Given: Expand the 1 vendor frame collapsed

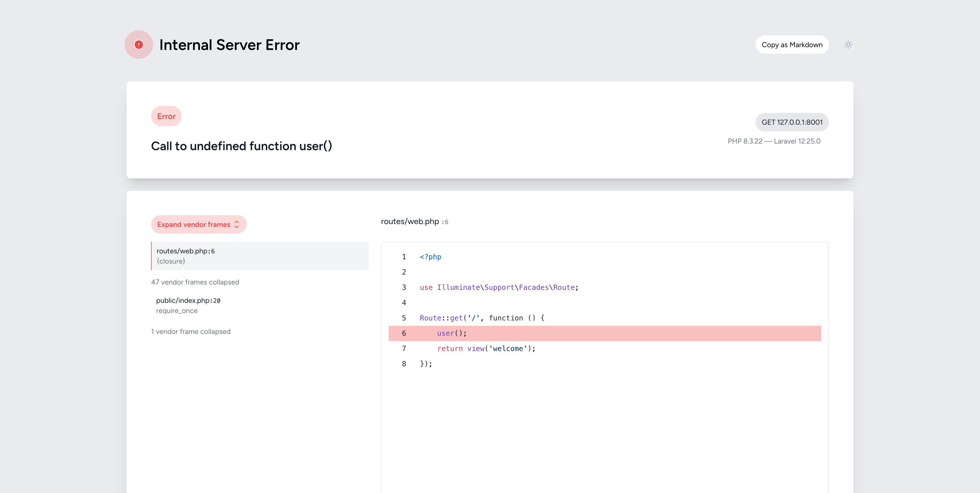Looking at the screenshot, I should [x=191, y=331].
